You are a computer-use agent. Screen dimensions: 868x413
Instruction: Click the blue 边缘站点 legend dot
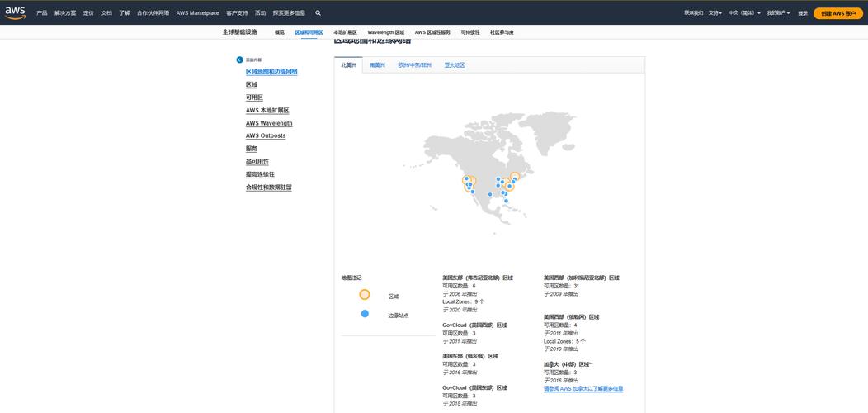click(x=365, y=314)
